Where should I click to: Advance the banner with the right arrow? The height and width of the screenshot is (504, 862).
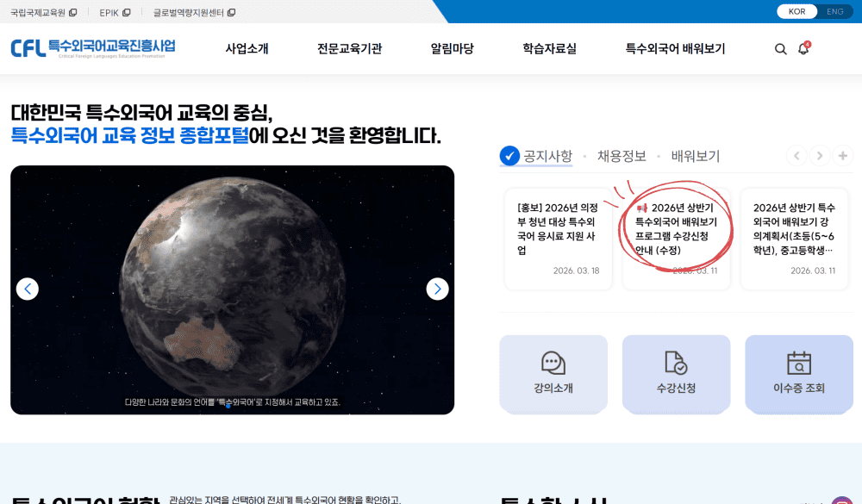[x=437, y=289]
